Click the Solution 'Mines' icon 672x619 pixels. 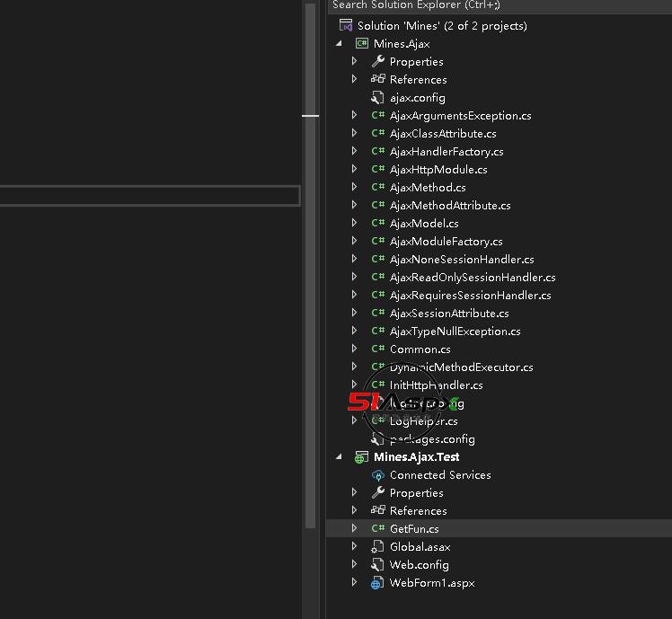coord(346,26)
